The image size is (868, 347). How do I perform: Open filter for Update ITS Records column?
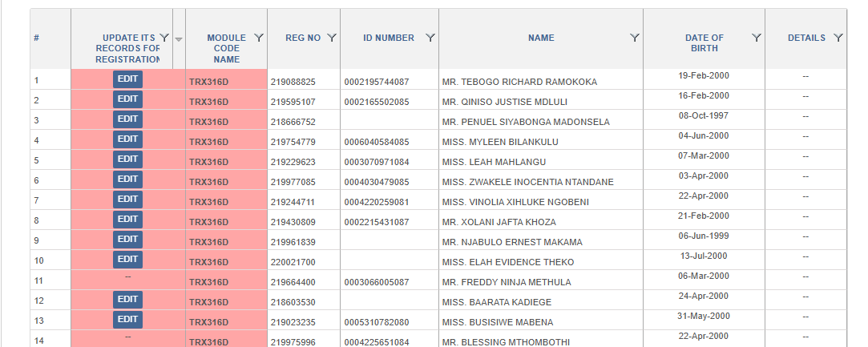pos(164,38)
